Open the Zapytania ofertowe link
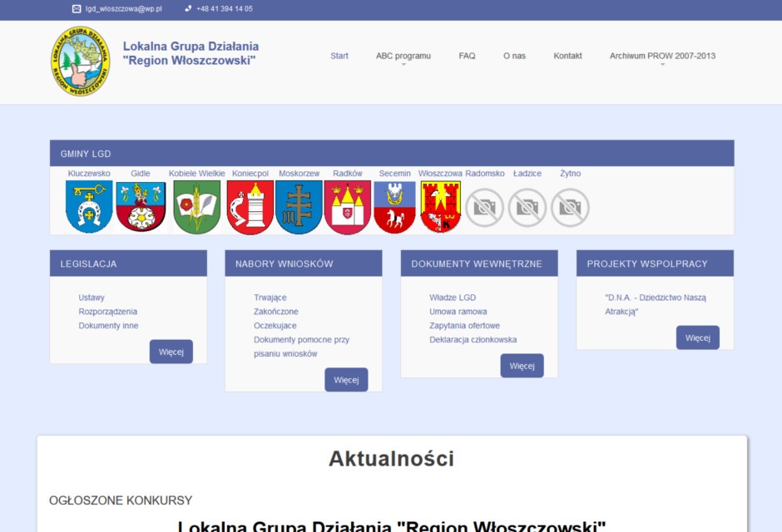 [464, 326]
